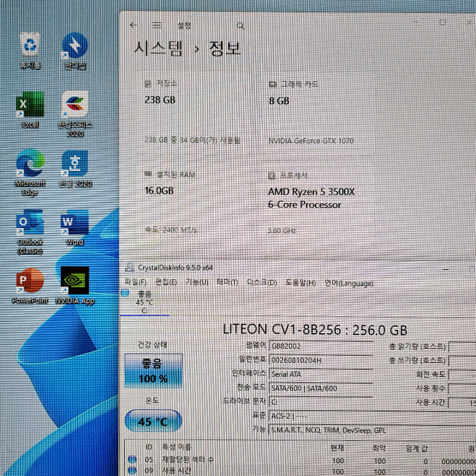Open the 도움말(H) menu in CrystalDiskInfo
The image size is (476, 476).
(301, 283)
